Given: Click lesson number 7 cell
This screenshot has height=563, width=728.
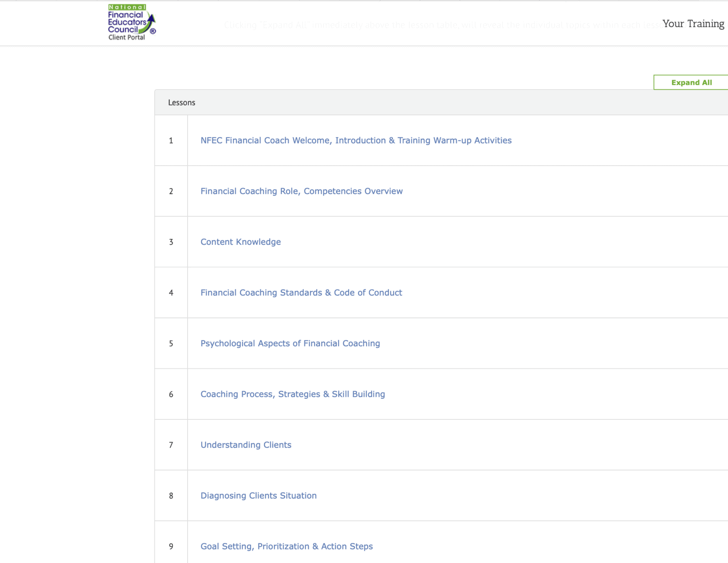Looking at the screenshot, I should click(x=171, y=445).
